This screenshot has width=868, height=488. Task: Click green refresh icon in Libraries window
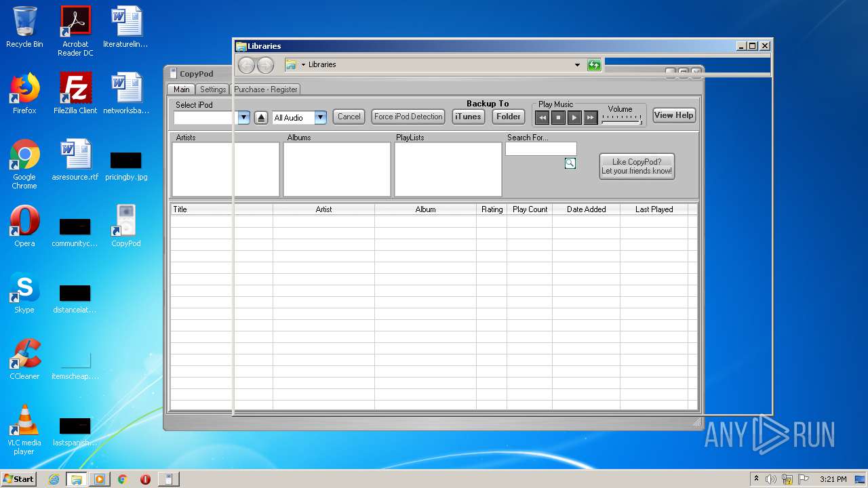[x=594, y=65]
